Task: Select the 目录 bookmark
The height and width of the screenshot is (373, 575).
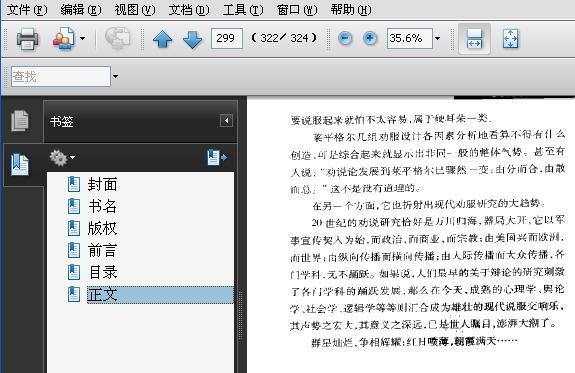Action: [x=102, y=272]
